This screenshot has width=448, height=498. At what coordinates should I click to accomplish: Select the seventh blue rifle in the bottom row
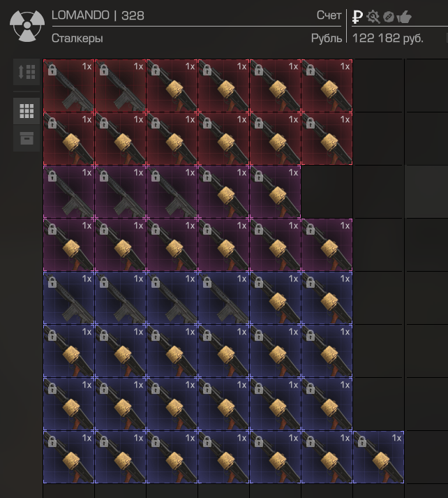pos(378,457)
